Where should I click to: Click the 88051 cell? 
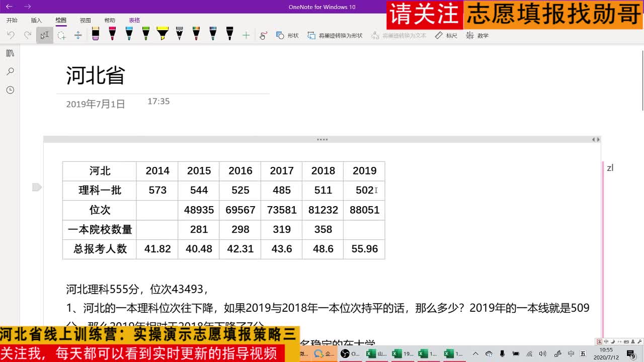[x=364, y=210]
